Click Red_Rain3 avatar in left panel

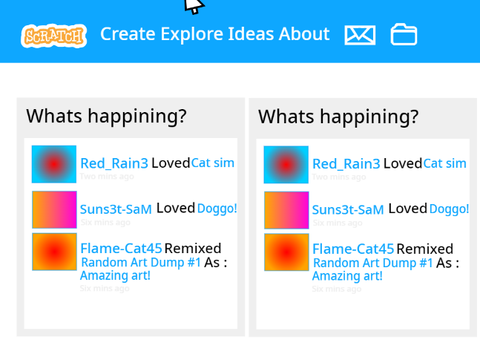[54, 164]
